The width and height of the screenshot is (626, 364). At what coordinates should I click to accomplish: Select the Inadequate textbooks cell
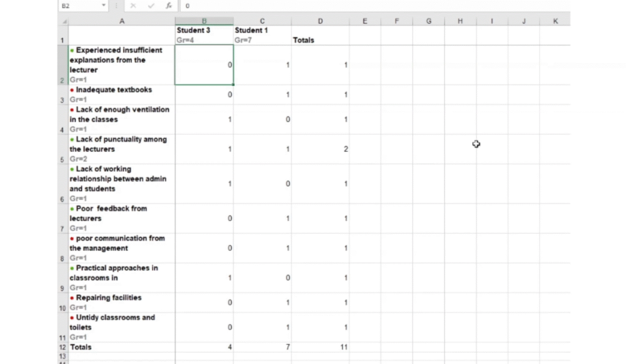pyautogui.click(x=122, y=94)
